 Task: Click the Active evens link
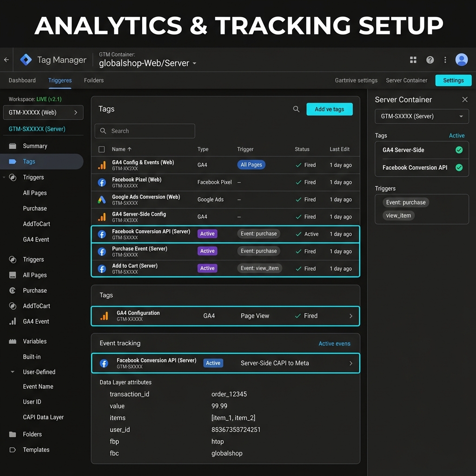pos(334,344)
